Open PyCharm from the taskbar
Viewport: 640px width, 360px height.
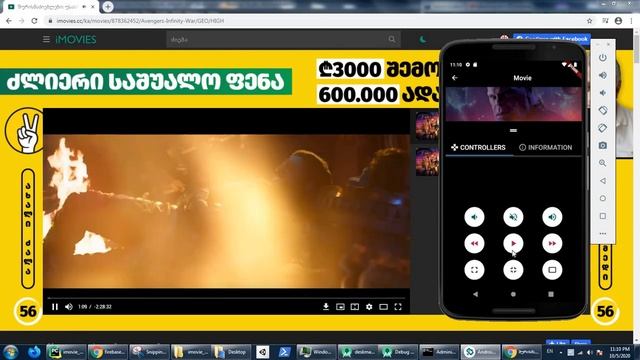point(66,351)
